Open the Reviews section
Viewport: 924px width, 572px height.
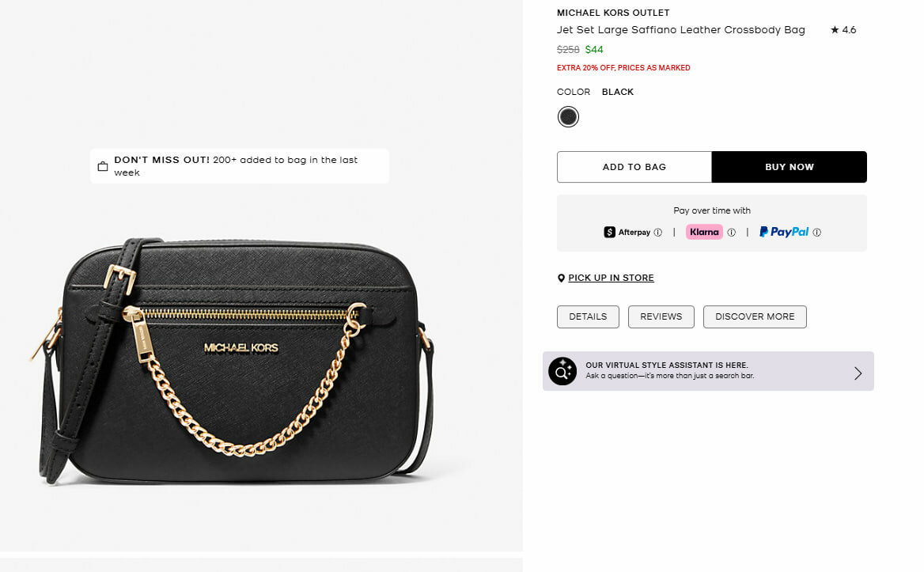point(661,316)
